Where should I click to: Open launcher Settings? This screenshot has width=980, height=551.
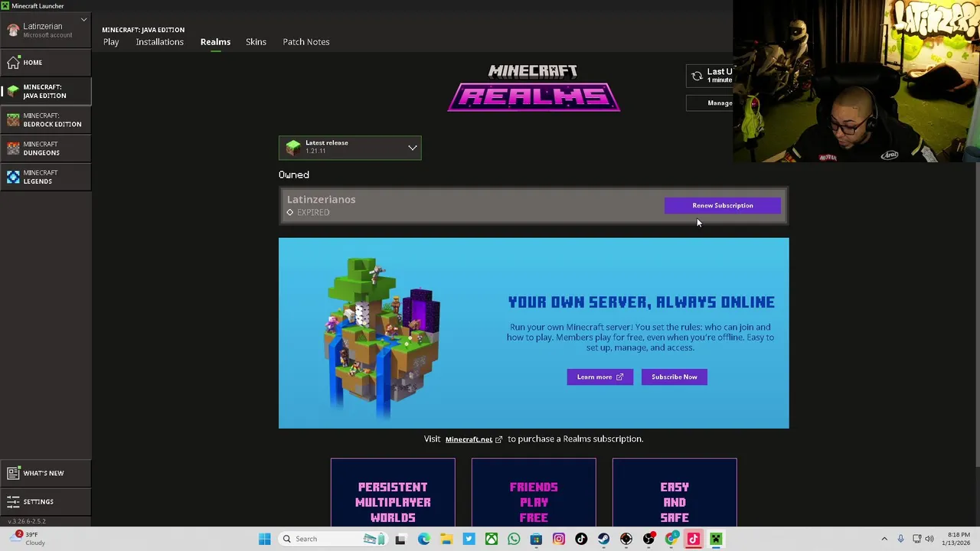click(x=45, y=501)
